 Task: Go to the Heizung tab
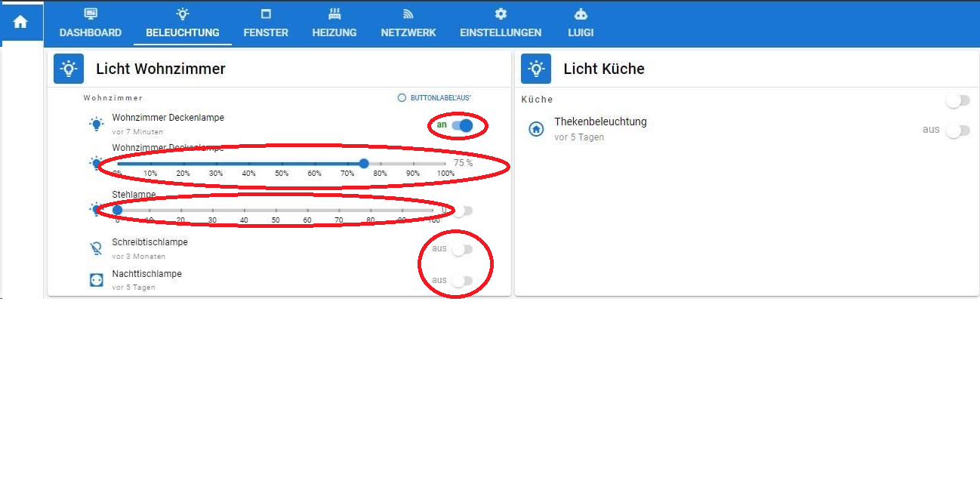[334, 23]
